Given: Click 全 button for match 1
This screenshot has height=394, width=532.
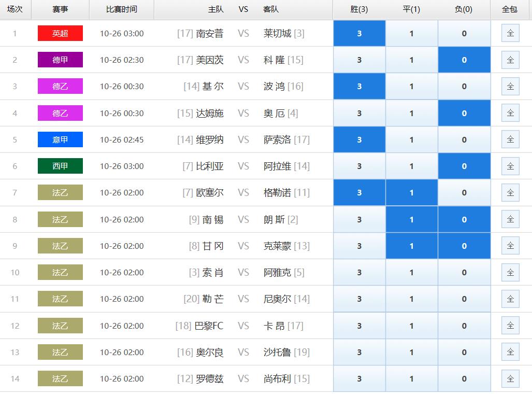Looking at the screenshot, I should tap(510, 33).
